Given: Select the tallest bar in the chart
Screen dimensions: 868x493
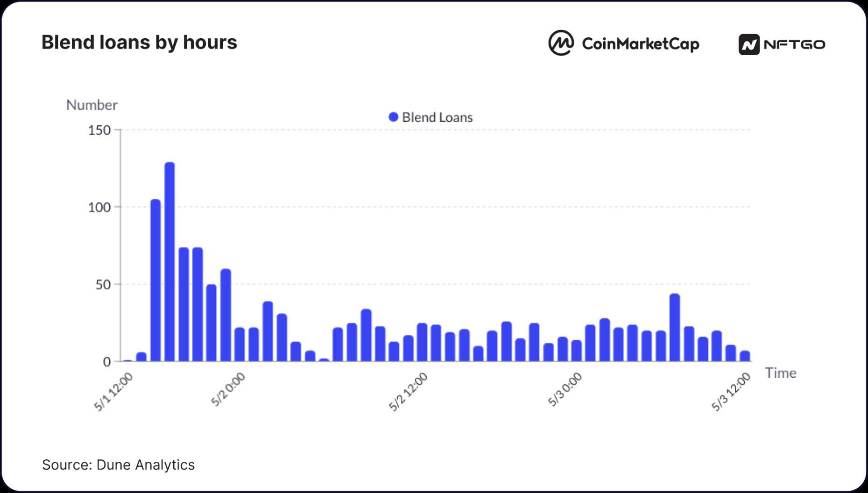Looking at the screenshot, I should click(169, 261).
